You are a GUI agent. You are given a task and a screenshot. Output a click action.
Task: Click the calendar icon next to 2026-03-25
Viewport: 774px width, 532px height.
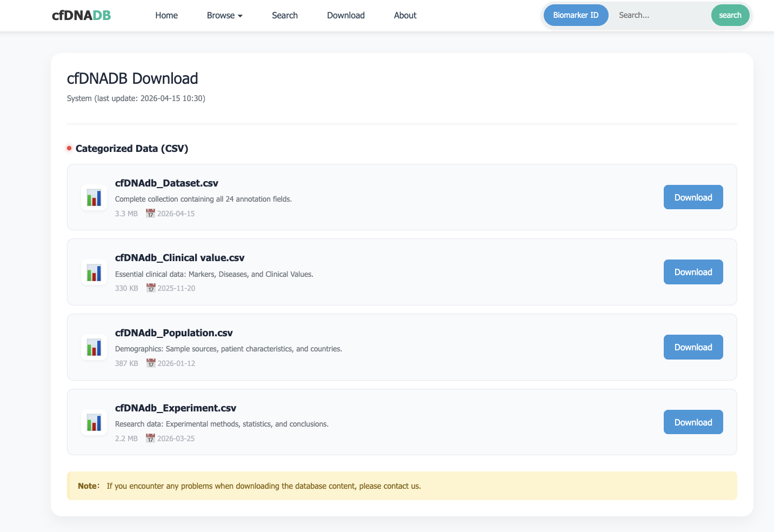150,438
